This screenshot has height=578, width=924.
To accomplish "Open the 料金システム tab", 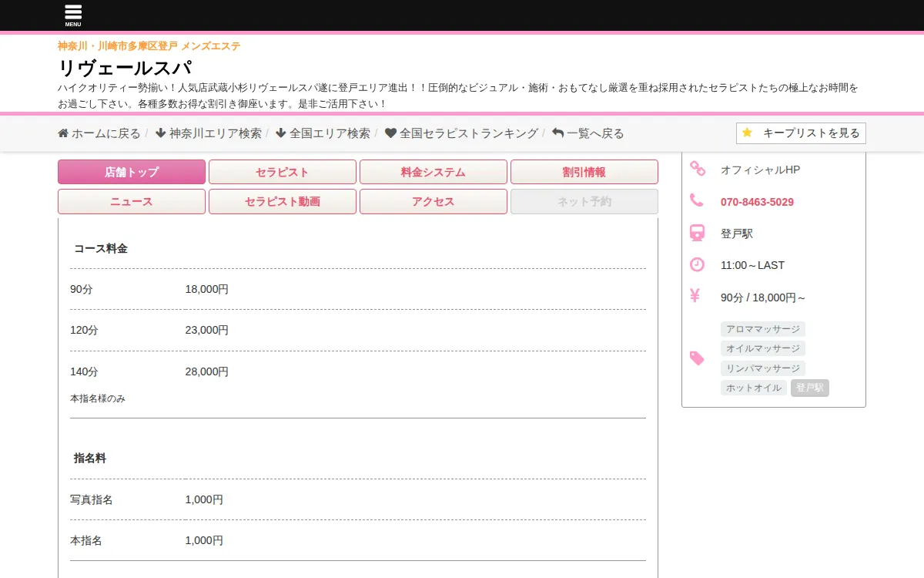I will (434, 172).
